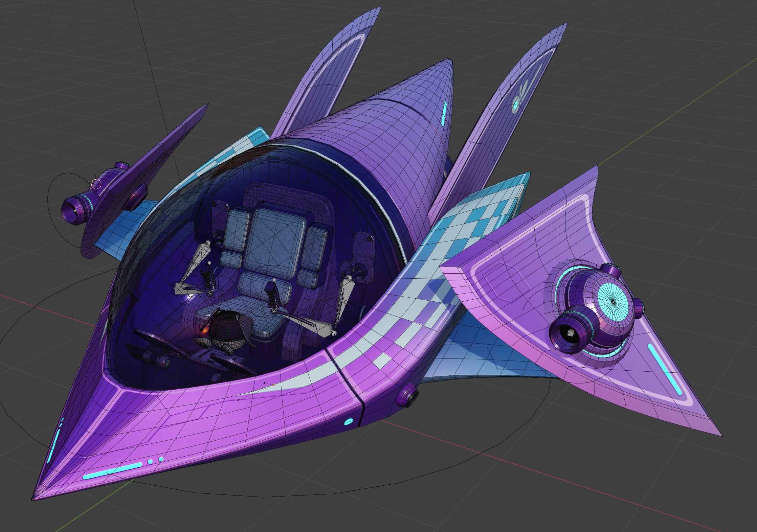
Task: Select the cyan turbine disc on right wing engine
Action: [x=613, y=301]
